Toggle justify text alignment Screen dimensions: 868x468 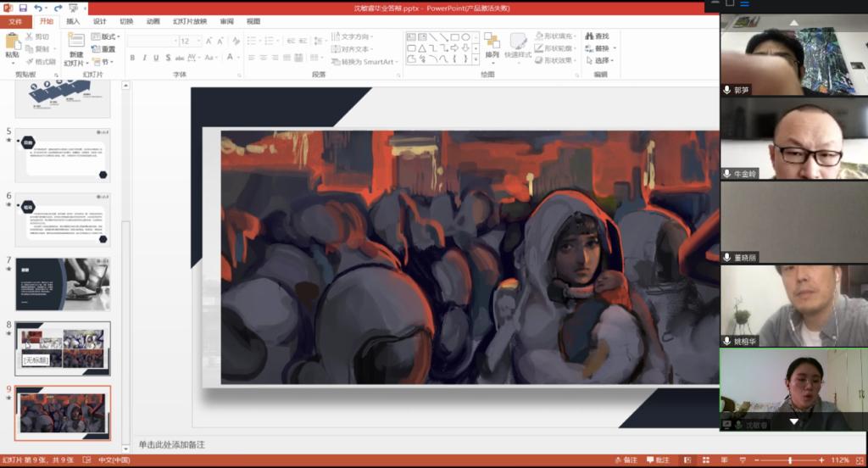(287, 58)
